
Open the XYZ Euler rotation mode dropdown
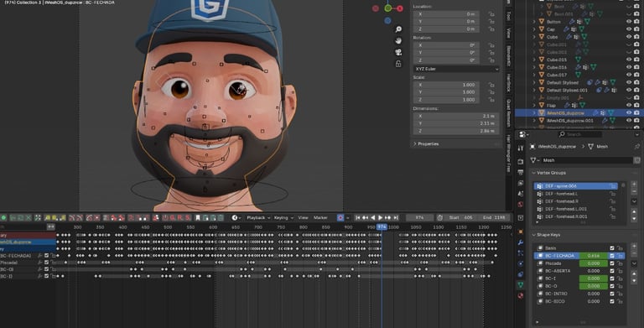(x=456, y=69)
